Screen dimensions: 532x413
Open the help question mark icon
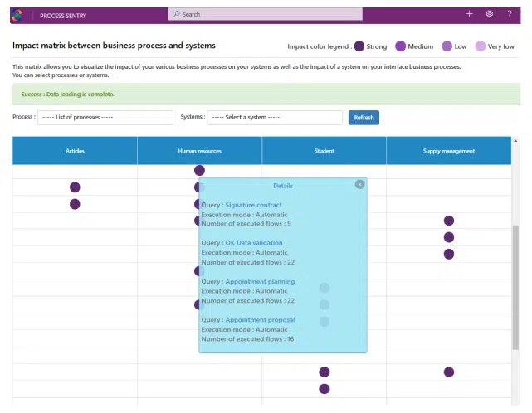click(510, 14)
